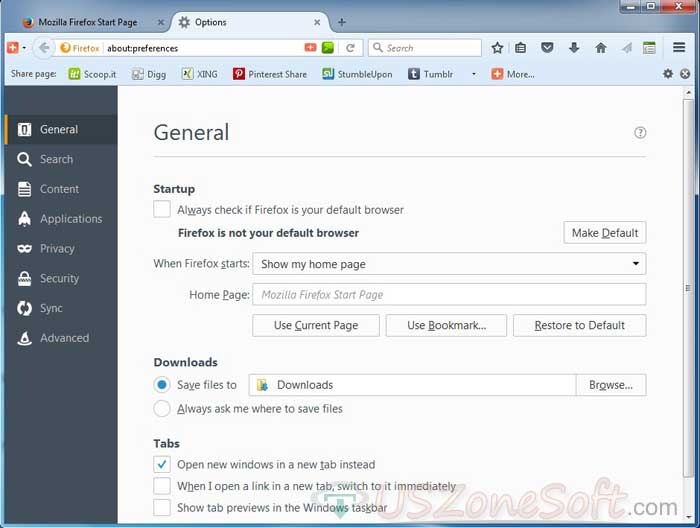Share page to StumbleUpon

[x=357, y=74]
